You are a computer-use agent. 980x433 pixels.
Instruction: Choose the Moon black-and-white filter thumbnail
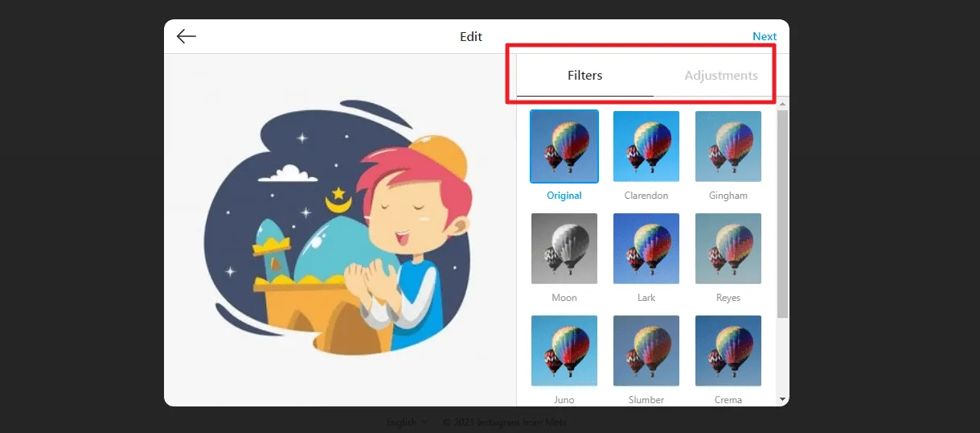point(564,248)
